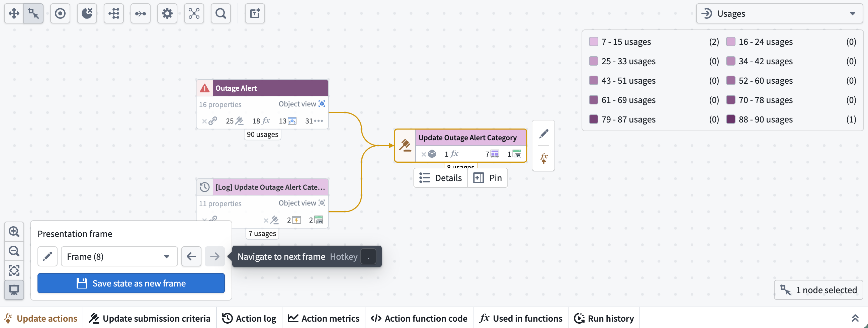Open the graph Search tool
The width and height of the screenshot is (868, 328).
tap(221, 13)
